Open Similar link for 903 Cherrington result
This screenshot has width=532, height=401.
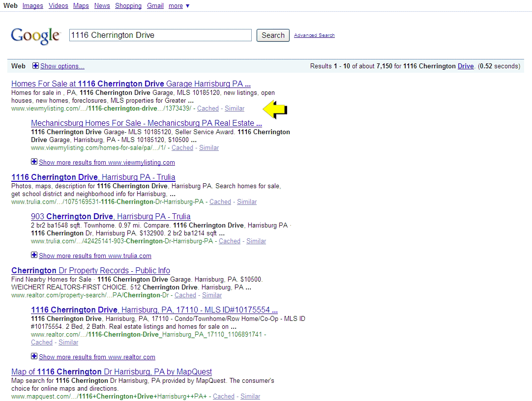coord(256,241)
